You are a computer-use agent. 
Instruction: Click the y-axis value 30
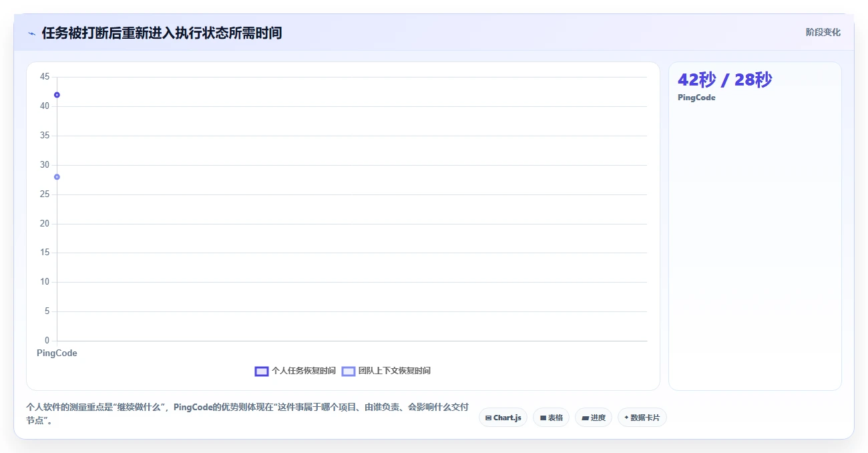point(45,165)
